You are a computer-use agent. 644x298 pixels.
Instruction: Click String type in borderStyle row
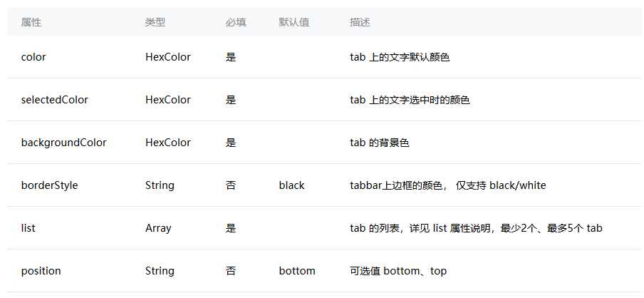coord(160,186)
